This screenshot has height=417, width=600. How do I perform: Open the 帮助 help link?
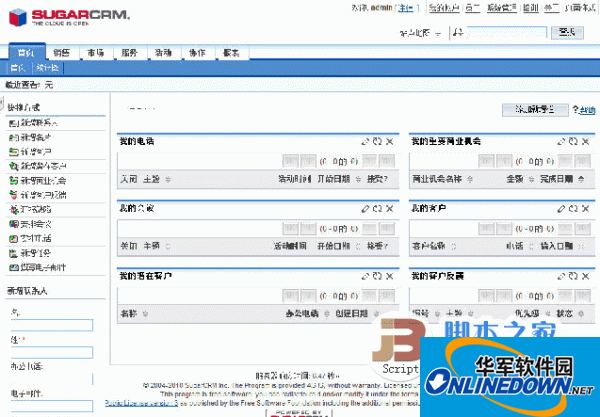(587, 111)
